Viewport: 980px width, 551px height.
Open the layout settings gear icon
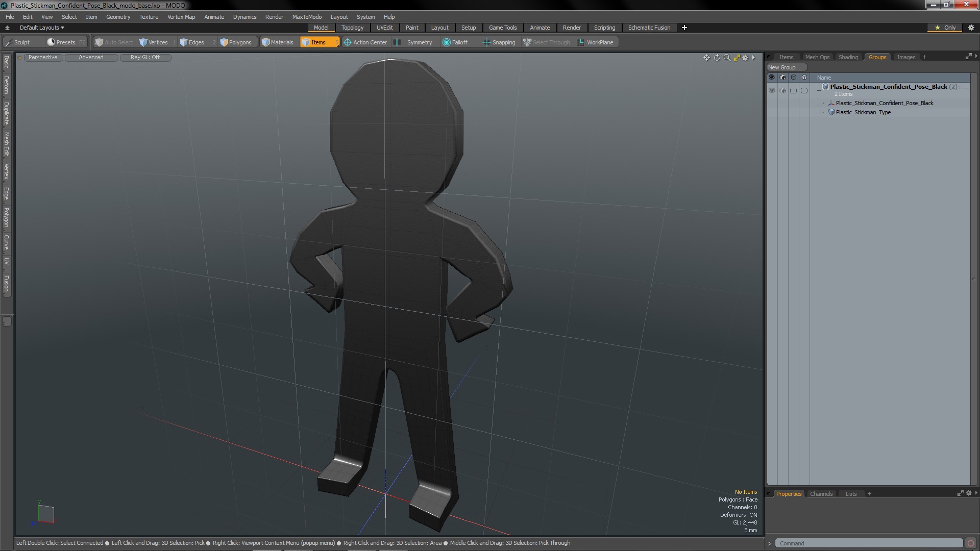[x=971, y=28]
